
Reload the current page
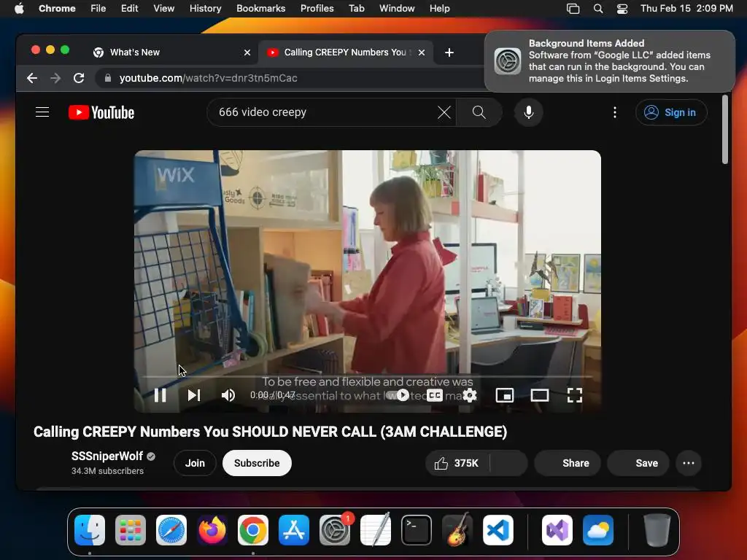click(x=79, y=78)
